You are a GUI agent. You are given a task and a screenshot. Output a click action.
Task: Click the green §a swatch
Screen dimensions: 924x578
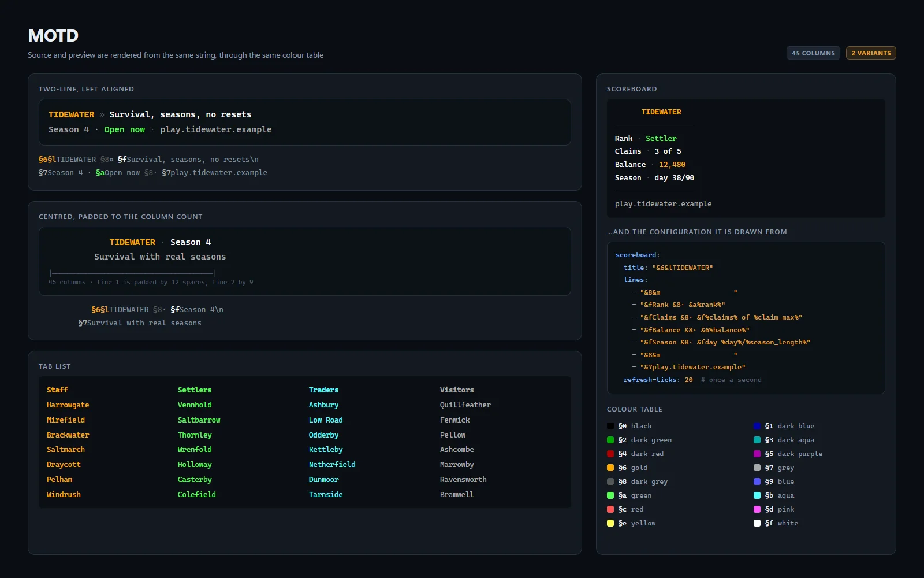click(610, 495)
